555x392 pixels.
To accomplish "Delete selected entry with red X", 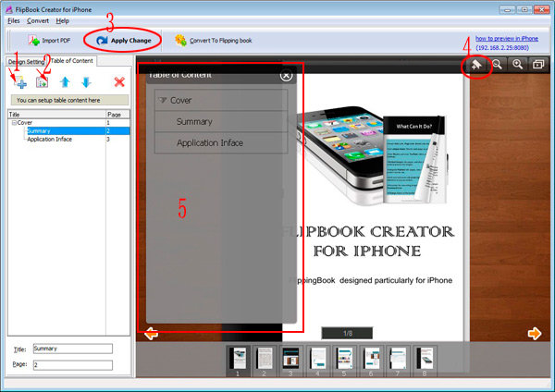I will click(x=118, y=82).
